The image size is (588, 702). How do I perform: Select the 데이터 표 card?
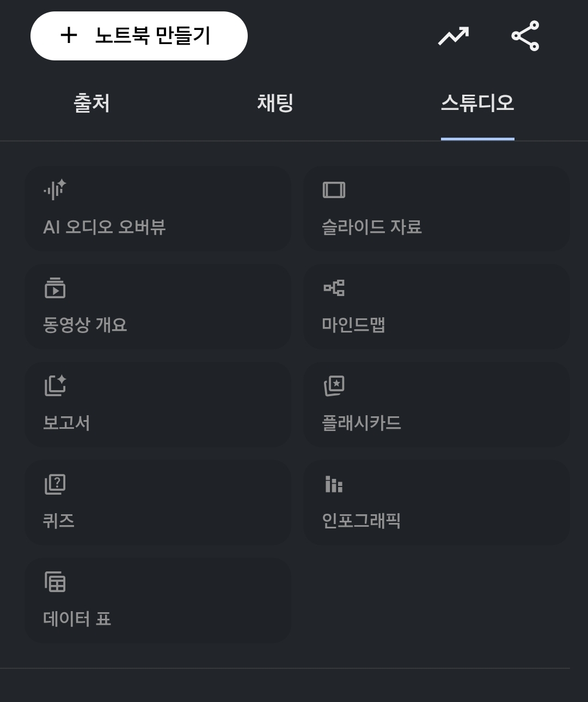158,600
